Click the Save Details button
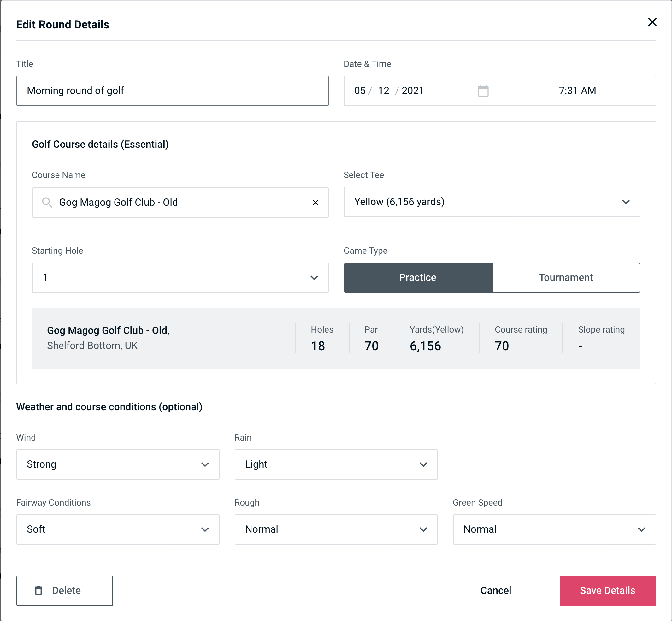The image size is (672, 621). (607, 591)
